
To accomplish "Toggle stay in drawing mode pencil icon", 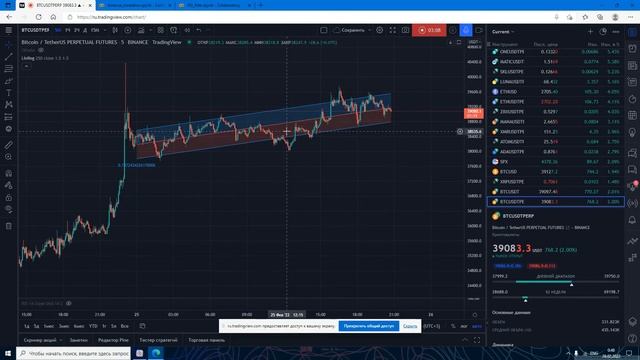I will click(9, 185).
